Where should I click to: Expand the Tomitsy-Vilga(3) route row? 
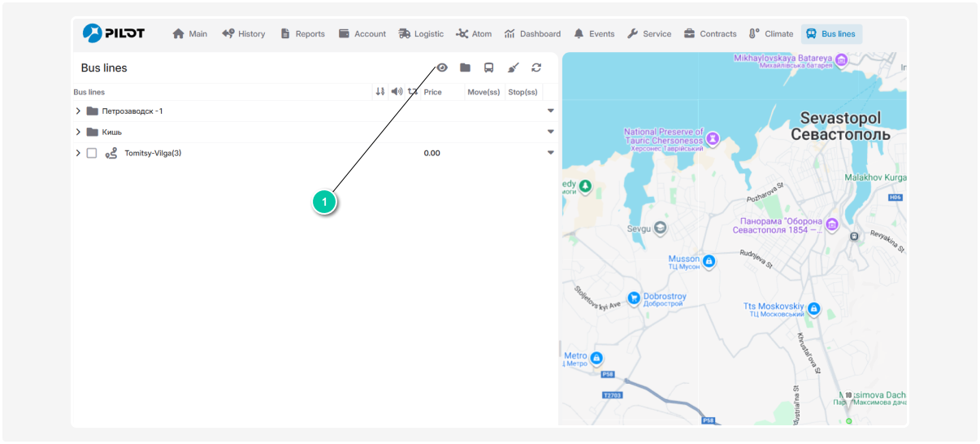coord(78,153)
